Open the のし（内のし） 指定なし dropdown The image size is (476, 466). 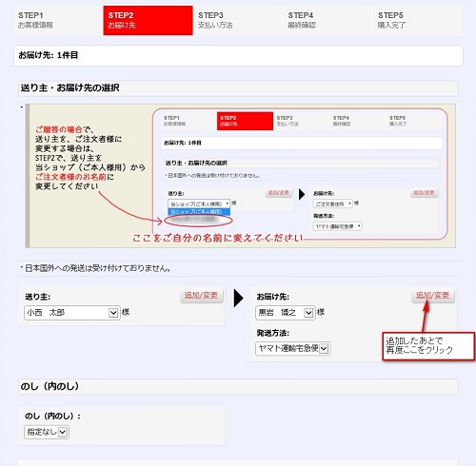pyautogui.click(x=47, y=432)
